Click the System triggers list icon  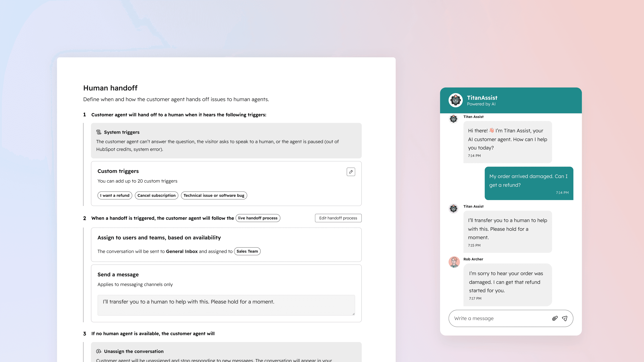pyautogui.click(x=99, y=132)
